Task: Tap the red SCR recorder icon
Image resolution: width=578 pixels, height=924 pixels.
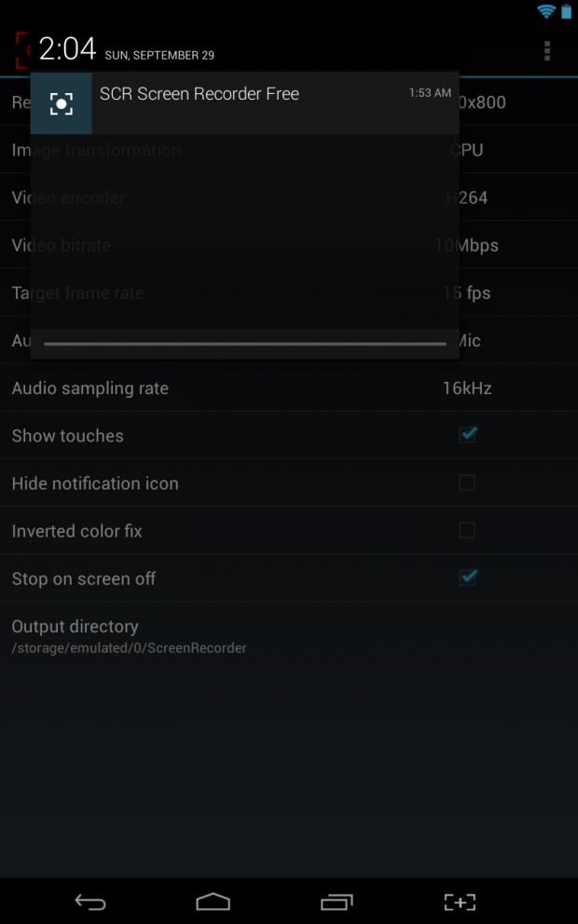Action: (x=21, y=49)
